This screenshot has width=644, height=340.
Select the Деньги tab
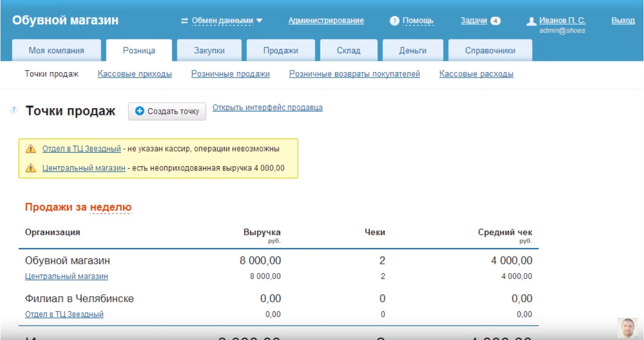(413, 50)
